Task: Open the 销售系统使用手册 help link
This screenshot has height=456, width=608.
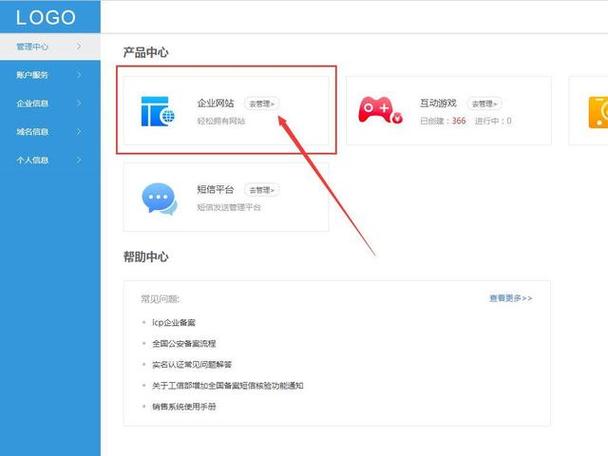Action: click(x=184, y=406)
